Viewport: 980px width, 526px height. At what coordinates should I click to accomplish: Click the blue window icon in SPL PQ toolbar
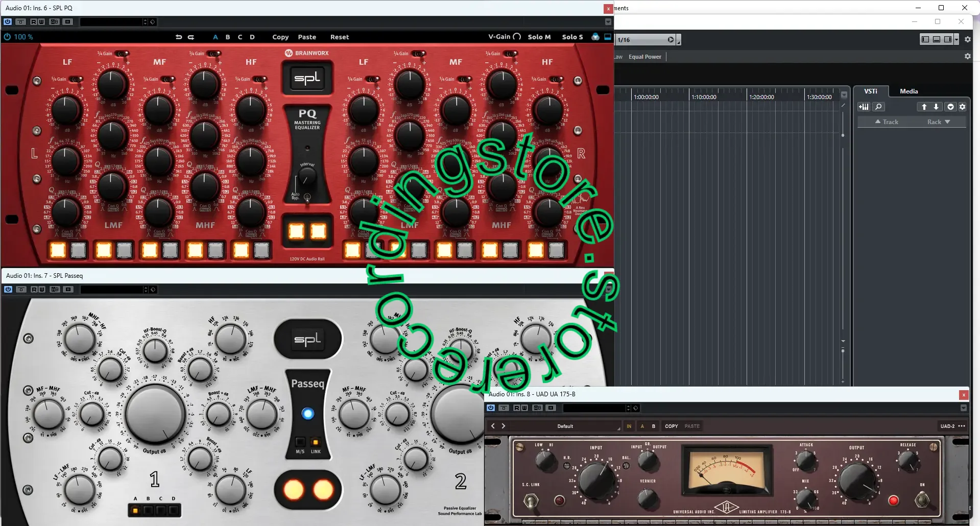click(x=608, y=37)
